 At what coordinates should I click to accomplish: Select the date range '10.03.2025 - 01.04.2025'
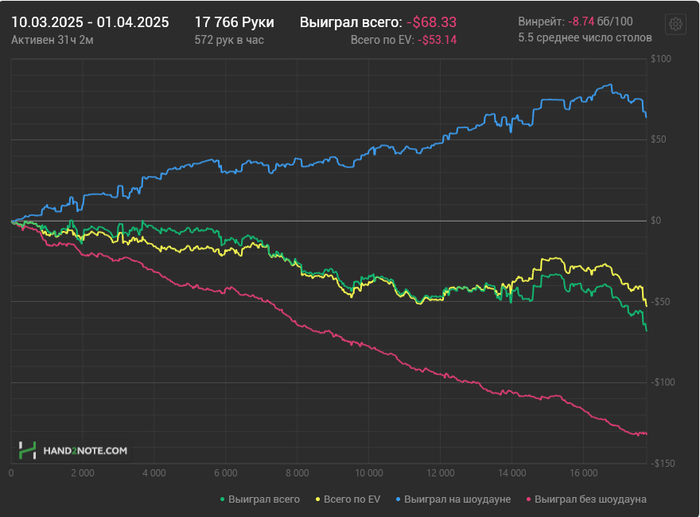(90, 22)
